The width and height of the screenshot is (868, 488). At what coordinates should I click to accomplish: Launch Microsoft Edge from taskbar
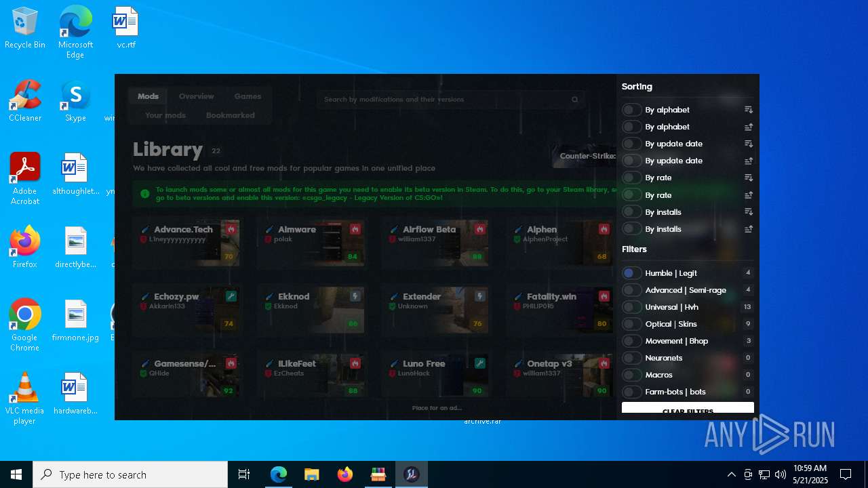point(279,474)
